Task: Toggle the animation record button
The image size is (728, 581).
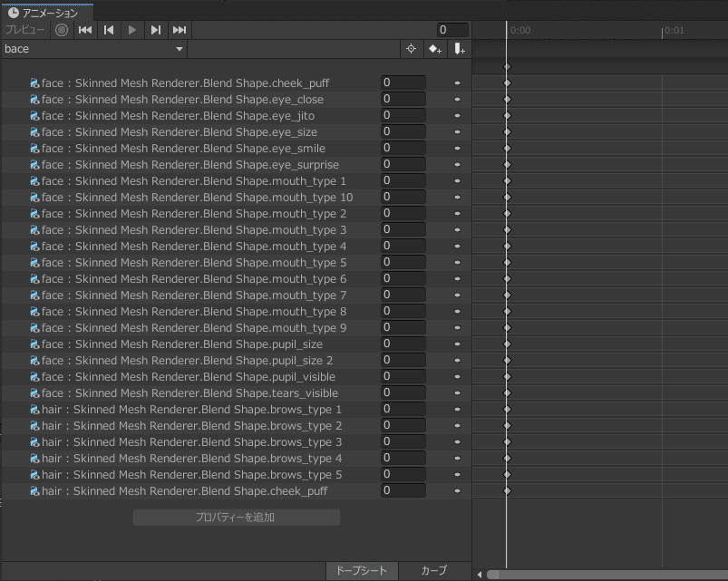Action: [x=62, y=30]
